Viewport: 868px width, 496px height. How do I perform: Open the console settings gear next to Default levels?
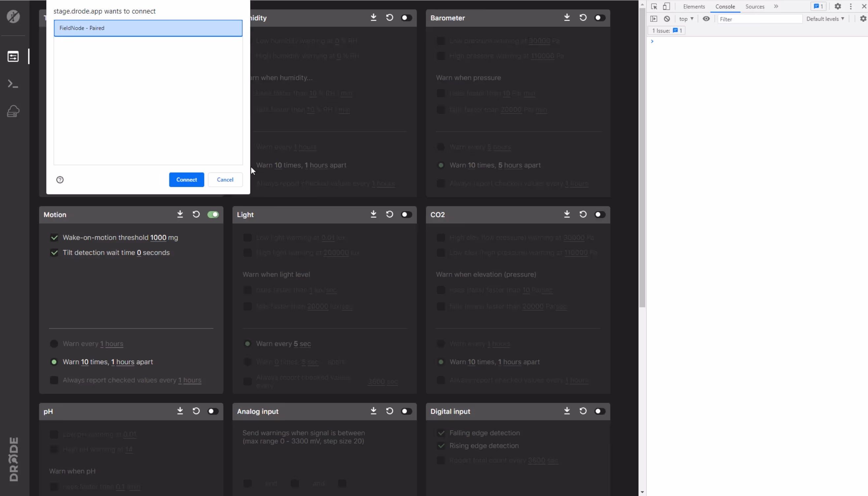(863, 19)
